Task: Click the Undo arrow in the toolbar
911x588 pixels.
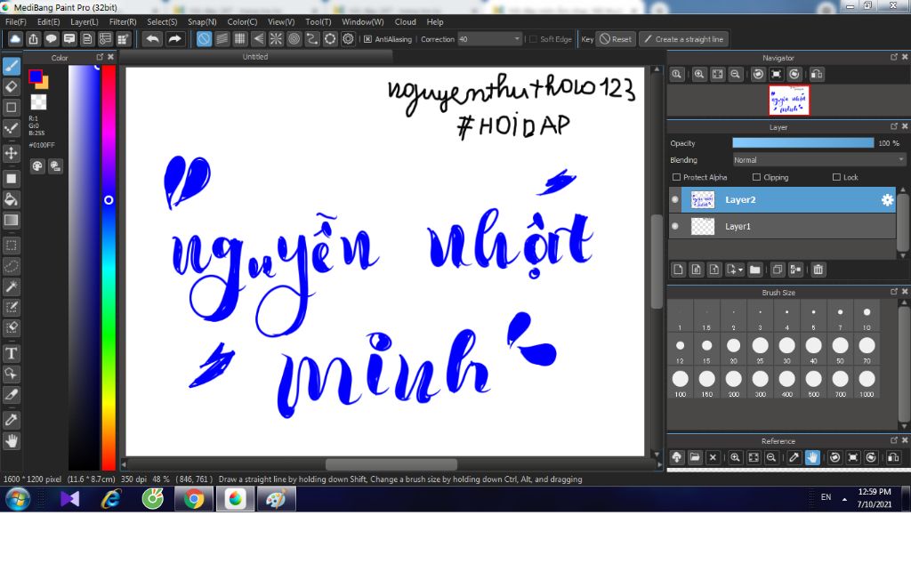Action: click(x=153, y=39)
